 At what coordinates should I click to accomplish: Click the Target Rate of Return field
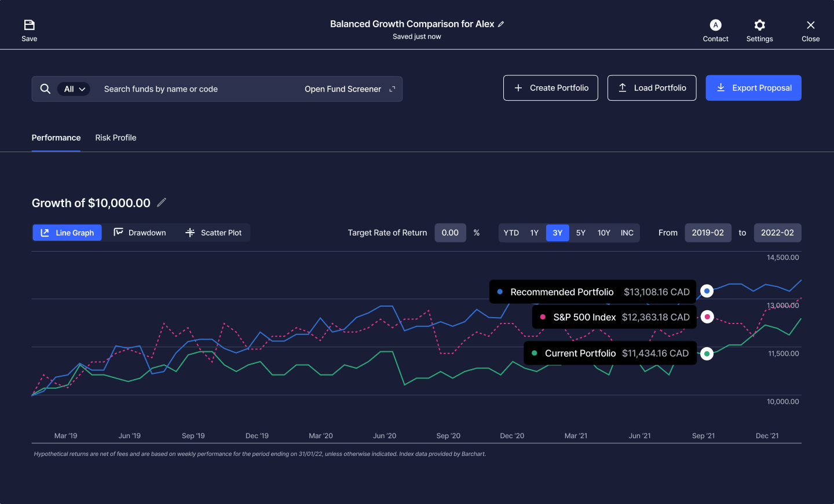[x=450, y=233]
